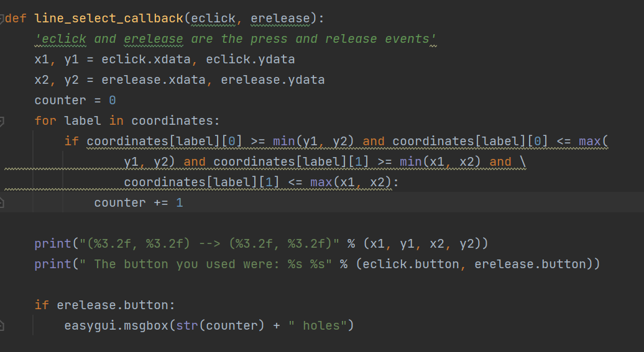This screenshot has height=352, width=644.
Task: Click 'max(x1, x2)' before the colon
Action: [351, 182]
